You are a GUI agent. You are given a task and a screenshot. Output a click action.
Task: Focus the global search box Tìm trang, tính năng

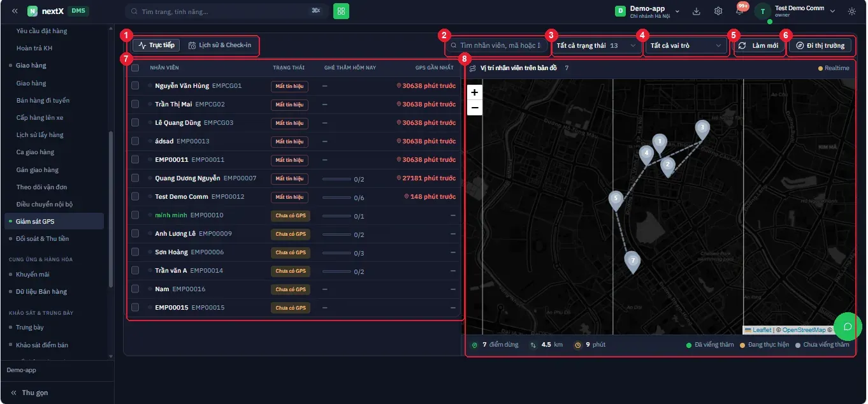tap(227, 11)
